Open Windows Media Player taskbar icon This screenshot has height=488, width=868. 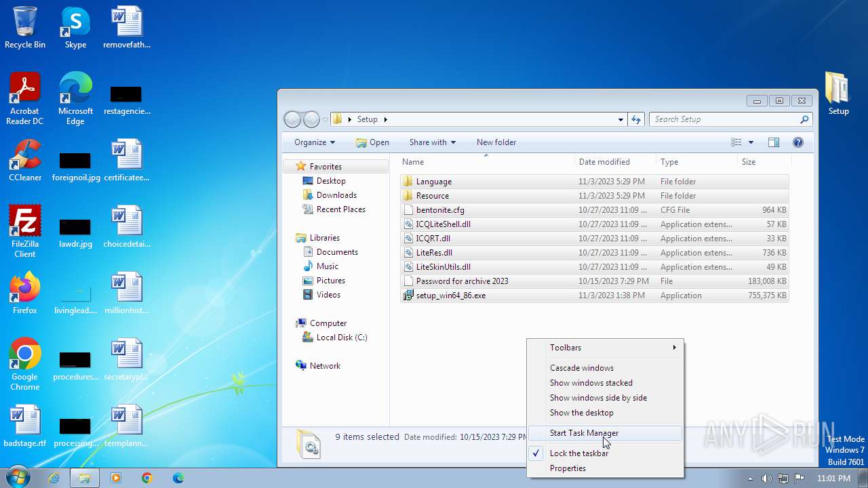click(115, 478)
